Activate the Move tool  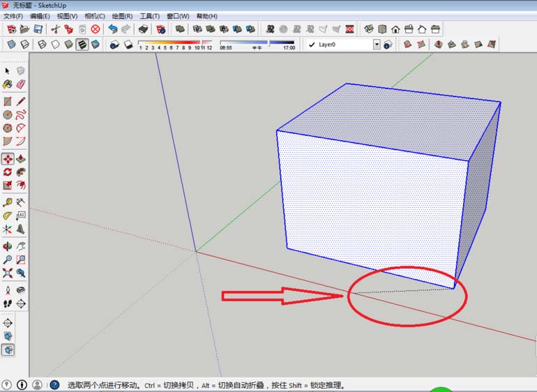click(8, 159)
